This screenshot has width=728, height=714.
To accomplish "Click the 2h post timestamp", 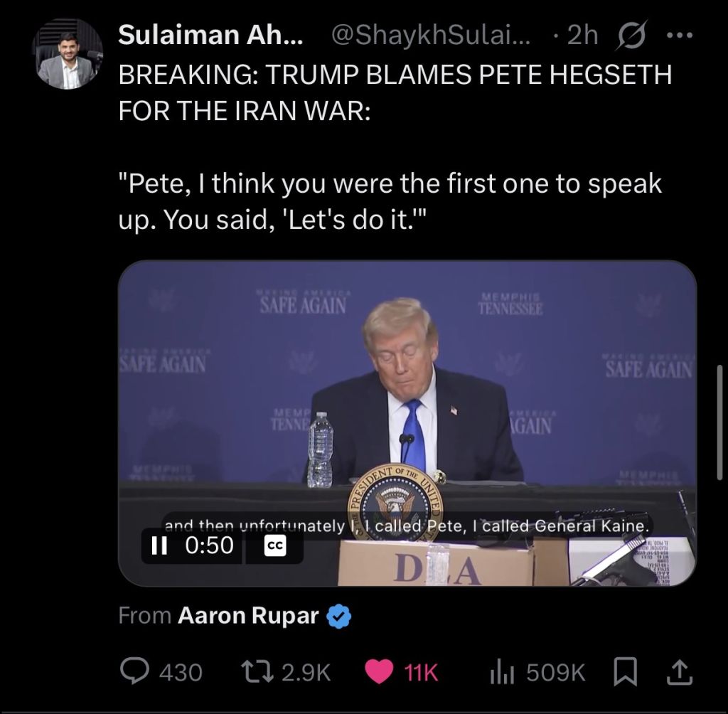I will tap(583, 34).
